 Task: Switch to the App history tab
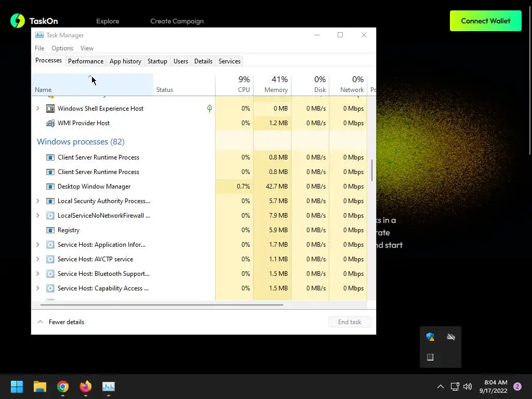click(125, 61)
